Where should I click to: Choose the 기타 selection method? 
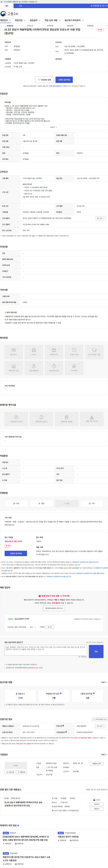[x=92, y=503]
